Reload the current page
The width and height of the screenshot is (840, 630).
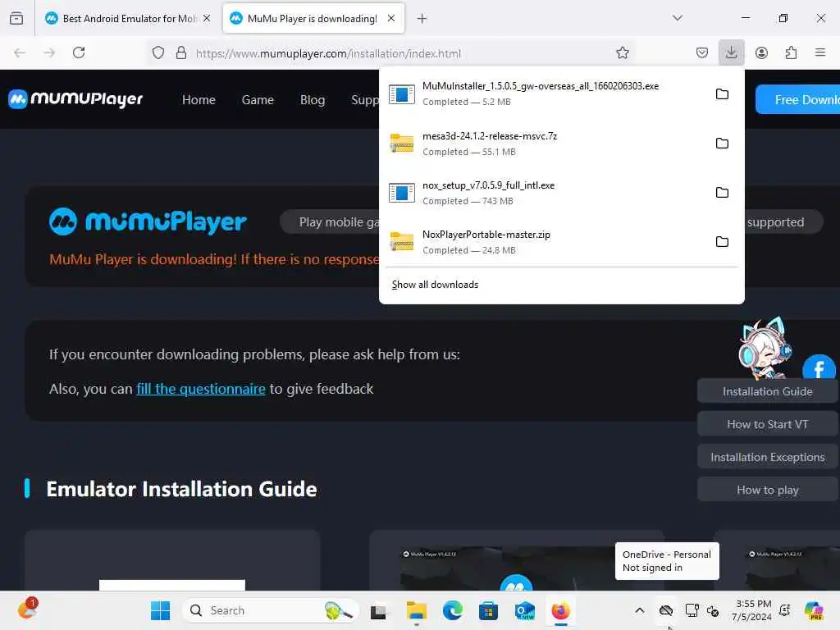(79, 52)
